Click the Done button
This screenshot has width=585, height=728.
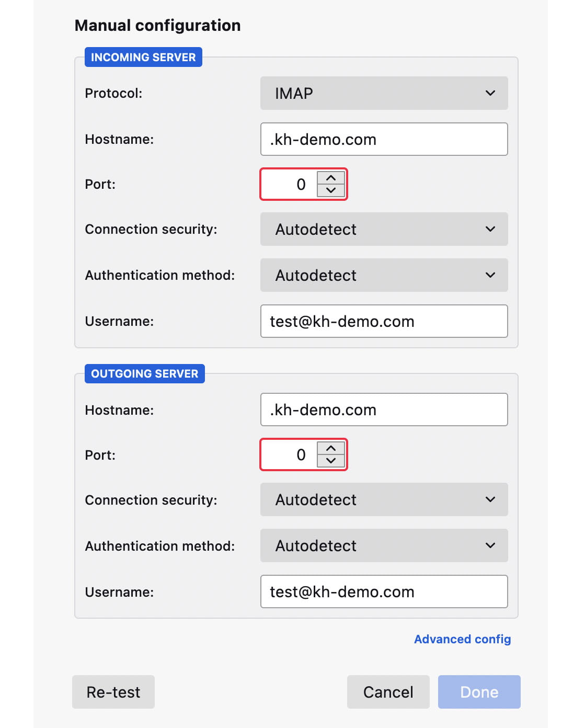pyautogui.click(x=478, y=692)
